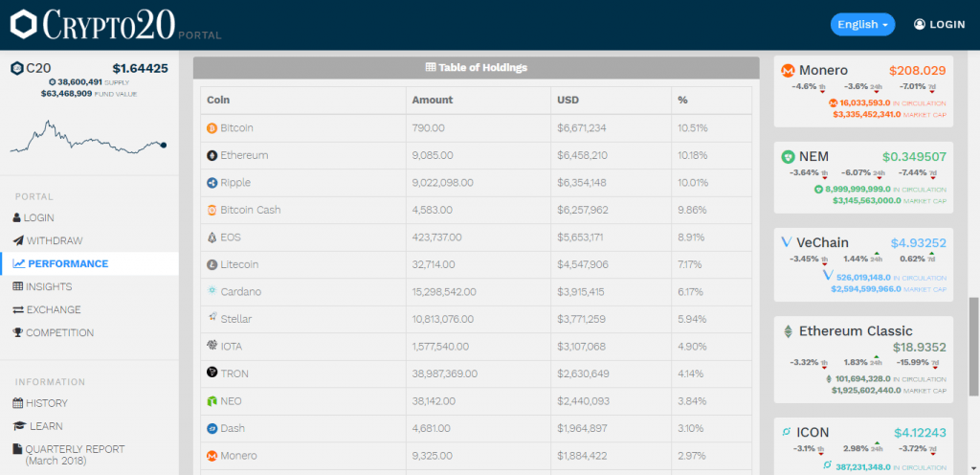Click the NEM card logo icon
Viewport: 980px width, 475px height.
pos(788,157)
